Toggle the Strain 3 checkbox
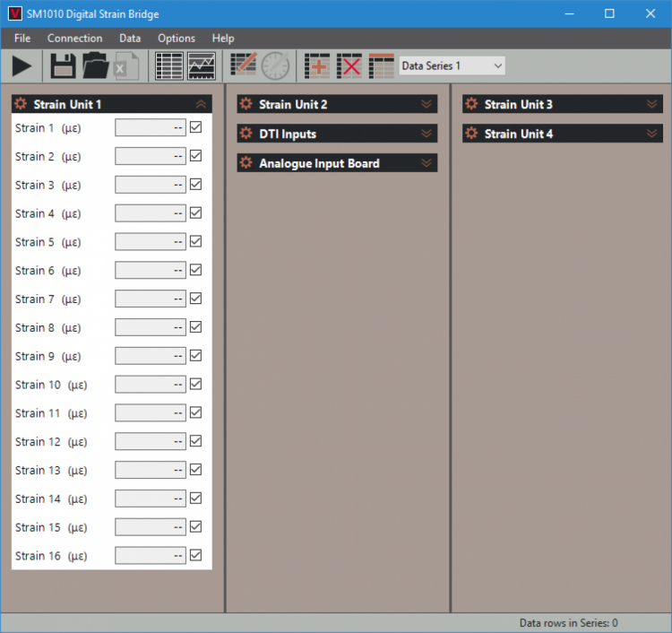This screenshot has height=633, width=672. click(196, 185)
